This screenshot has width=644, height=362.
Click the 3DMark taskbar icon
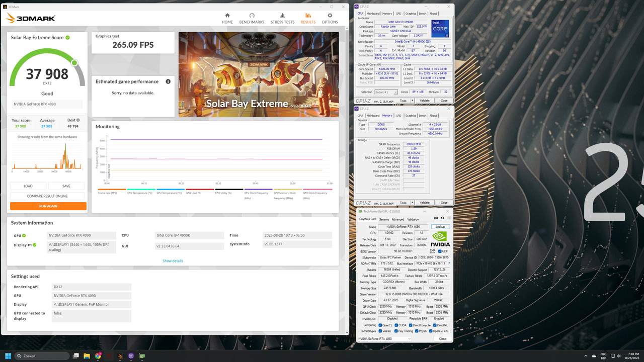[120, 355]
